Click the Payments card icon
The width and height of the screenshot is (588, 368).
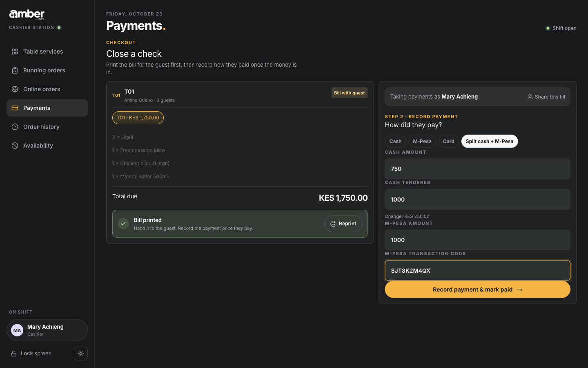15,108
